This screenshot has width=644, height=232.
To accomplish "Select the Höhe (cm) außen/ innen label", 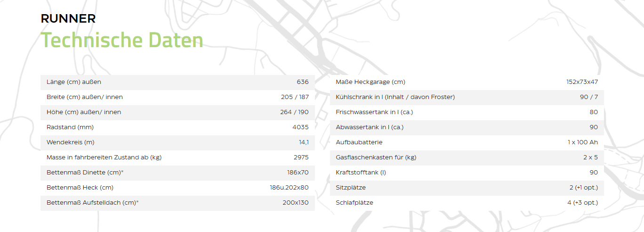I will coord(84,112).
